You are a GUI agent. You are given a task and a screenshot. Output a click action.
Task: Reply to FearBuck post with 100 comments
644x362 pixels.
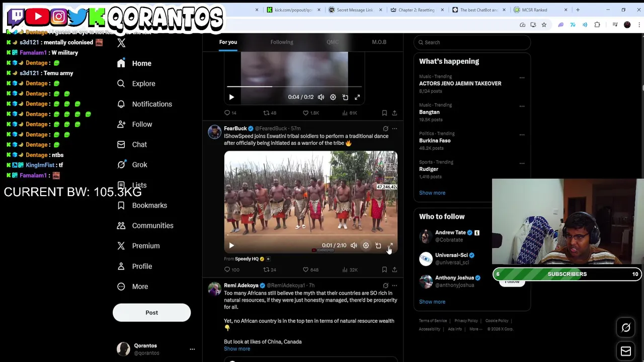(231, 270)
